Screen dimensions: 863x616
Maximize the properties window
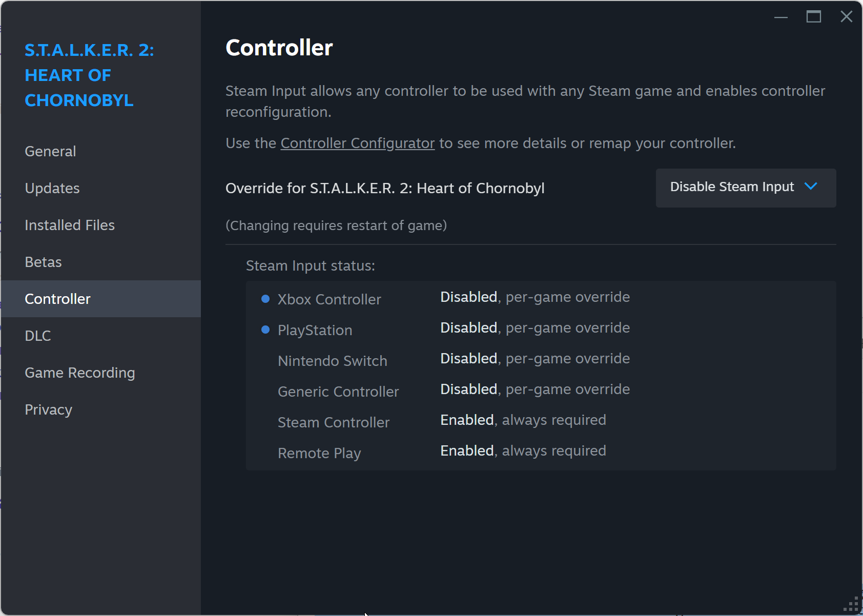click(814, 17)
